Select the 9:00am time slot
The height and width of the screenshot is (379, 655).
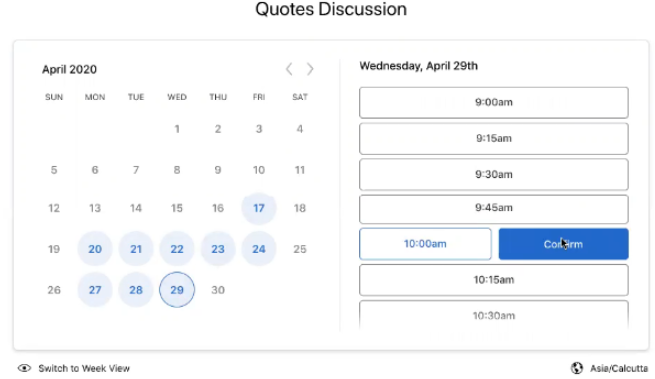pos(493,102)
